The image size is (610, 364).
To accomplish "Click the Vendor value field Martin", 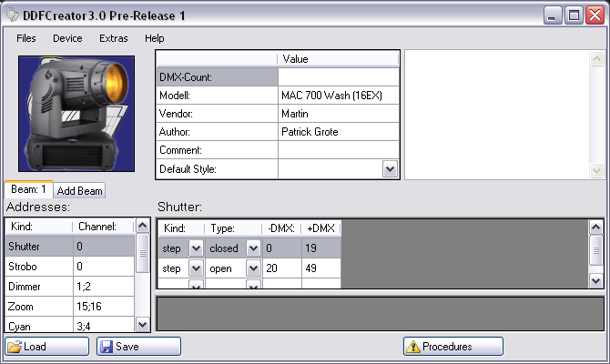I will coord(338,114).
